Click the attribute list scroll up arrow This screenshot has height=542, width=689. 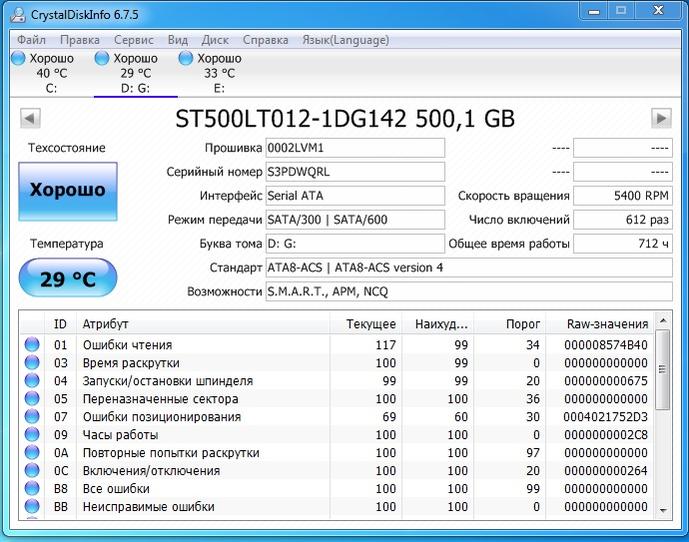coord(663,320)
